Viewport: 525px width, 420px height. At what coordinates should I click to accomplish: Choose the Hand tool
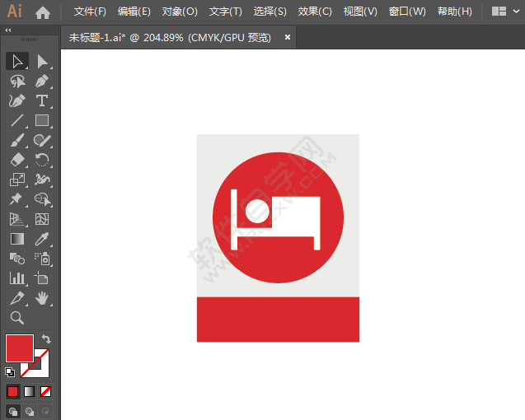pyautogui.click(x=42, y=298)
